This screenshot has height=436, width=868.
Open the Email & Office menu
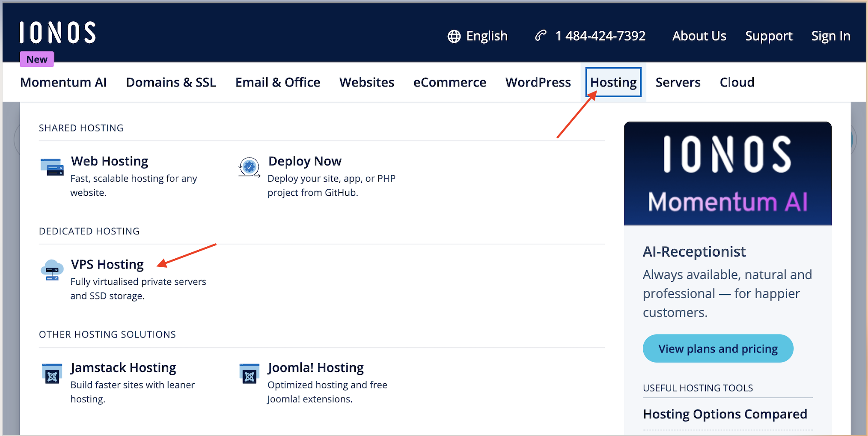(278, 82)
